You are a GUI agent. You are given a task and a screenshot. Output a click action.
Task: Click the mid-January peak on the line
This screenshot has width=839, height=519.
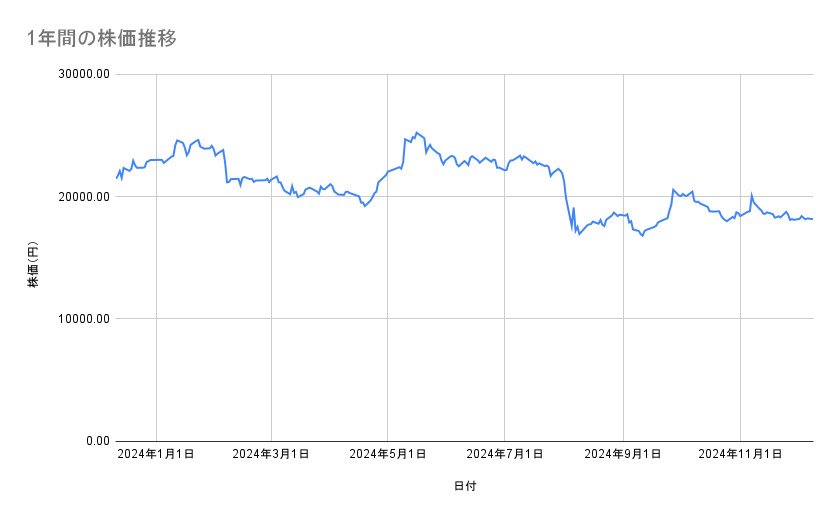coord(177,140)
